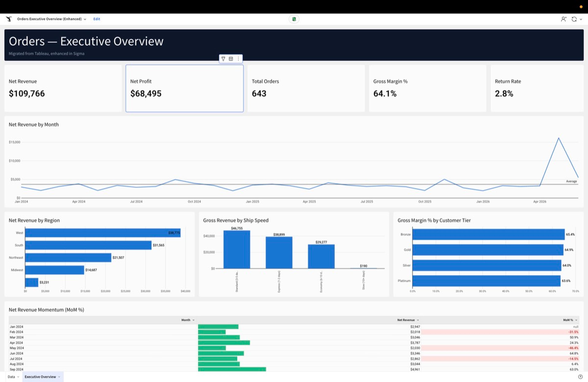
Task: Open the workbook title dropdown chevron
Action: click(85, 19)
